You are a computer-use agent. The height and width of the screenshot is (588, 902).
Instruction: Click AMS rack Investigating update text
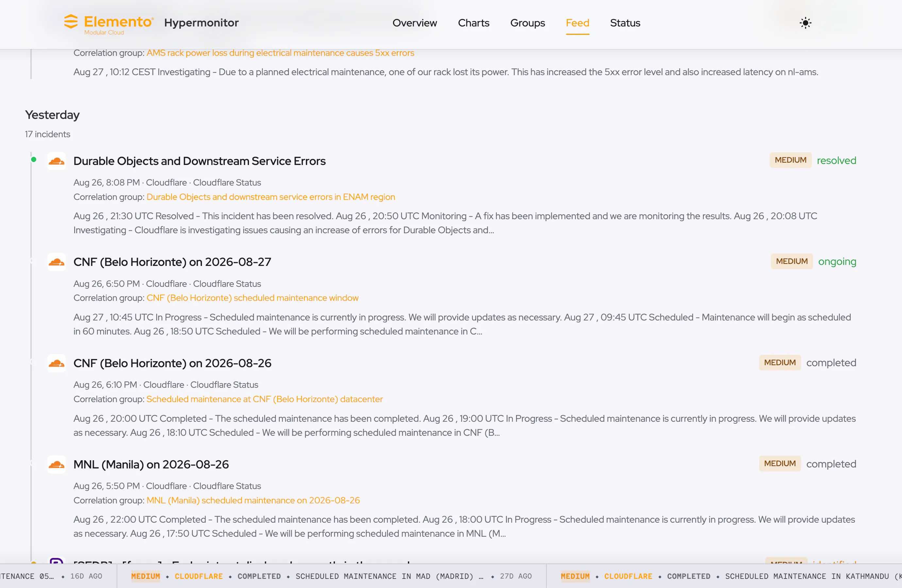tap(446, 72)
